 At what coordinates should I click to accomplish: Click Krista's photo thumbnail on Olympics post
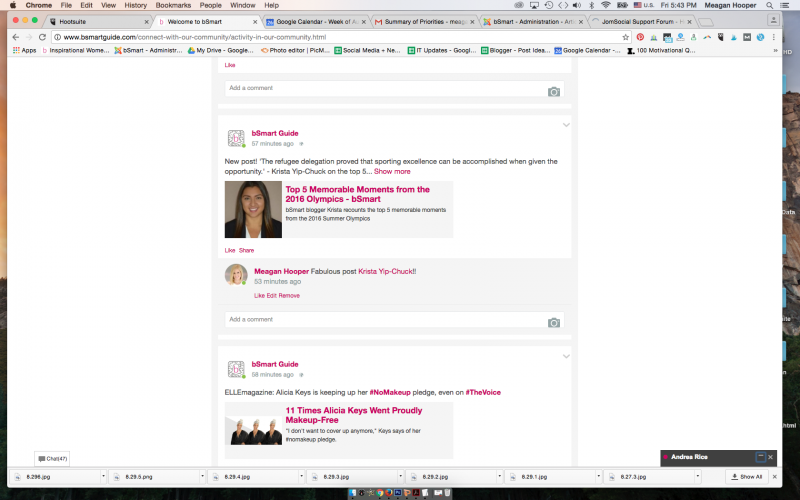click(x=253, y=209)
